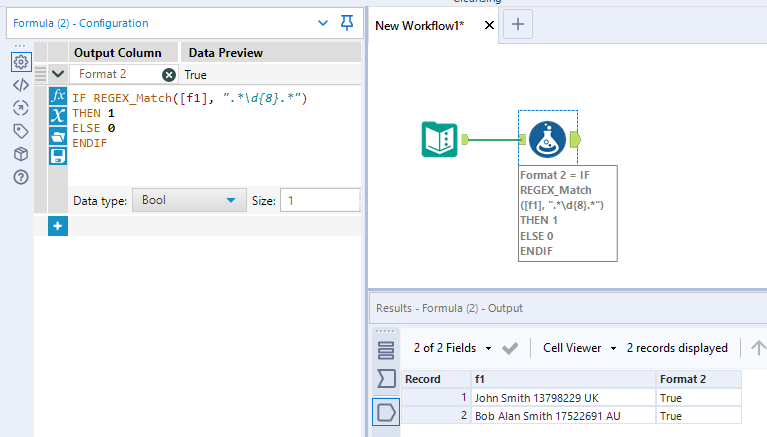The image size is (767, 437).
Task: Add a new expression with plus button
Action: click(x=58, y=227)
